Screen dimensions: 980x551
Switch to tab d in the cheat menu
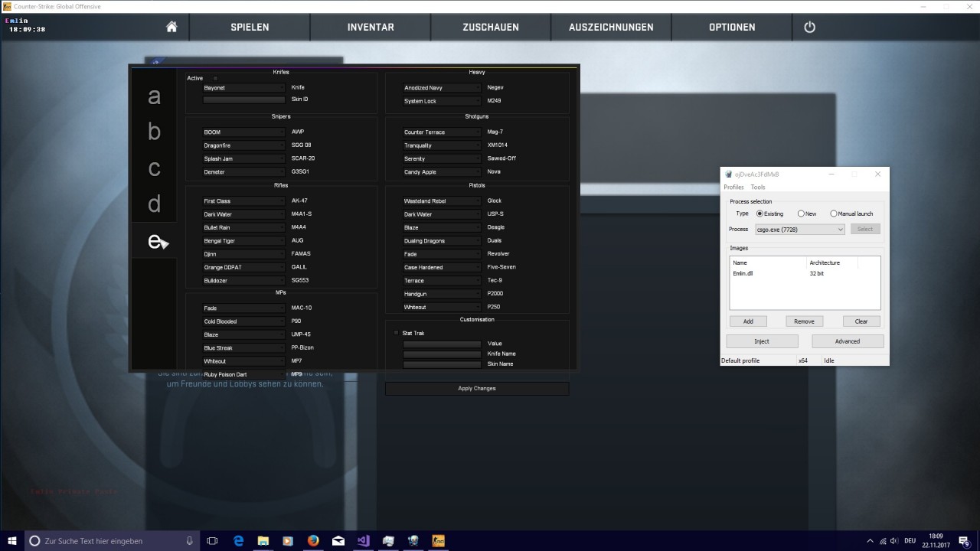[x=154, y=204]
